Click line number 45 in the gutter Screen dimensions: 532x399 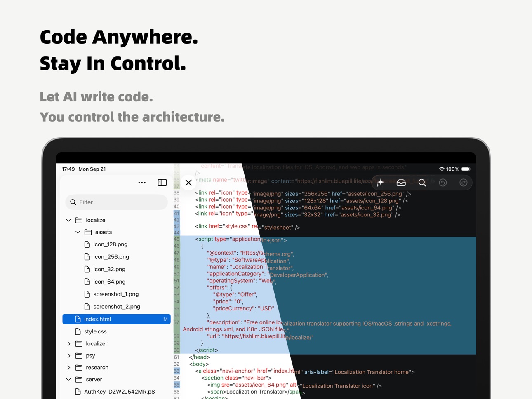[177, 239]
